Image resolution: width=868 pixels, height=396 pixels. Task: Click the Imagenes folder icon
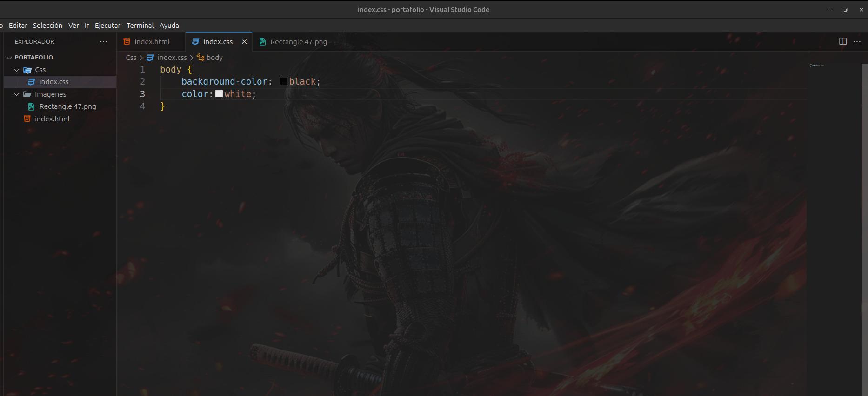pyautogui.click(x=27, y=94)
